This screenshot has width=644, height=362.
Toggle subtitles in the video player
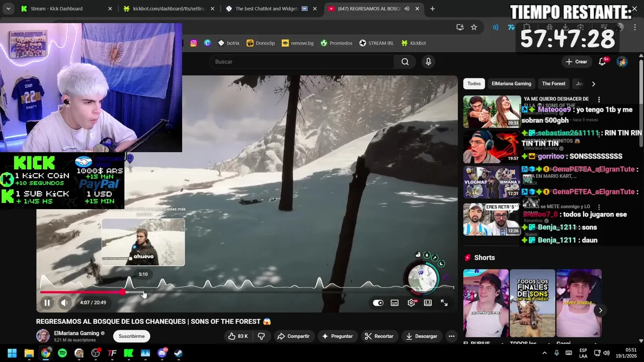[x=394, y=303]
